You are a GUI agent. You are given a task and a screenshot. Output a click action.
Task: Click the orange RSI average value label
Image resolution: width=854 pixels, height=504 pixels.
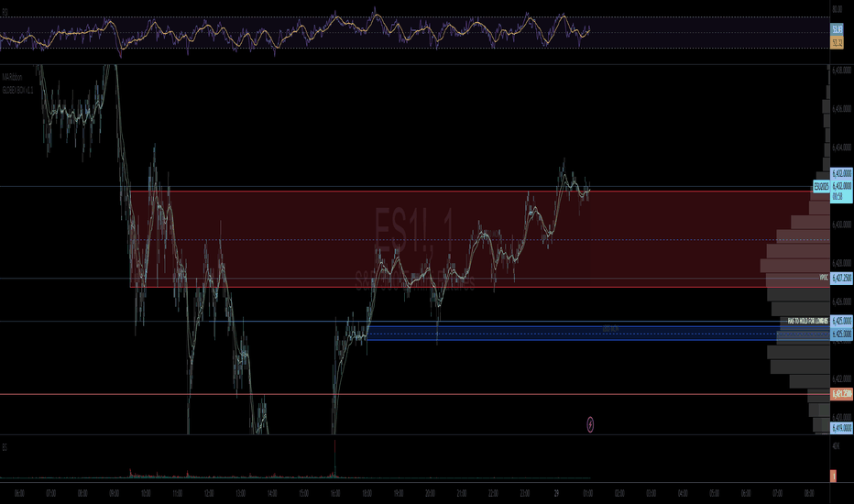pos(838,42)
